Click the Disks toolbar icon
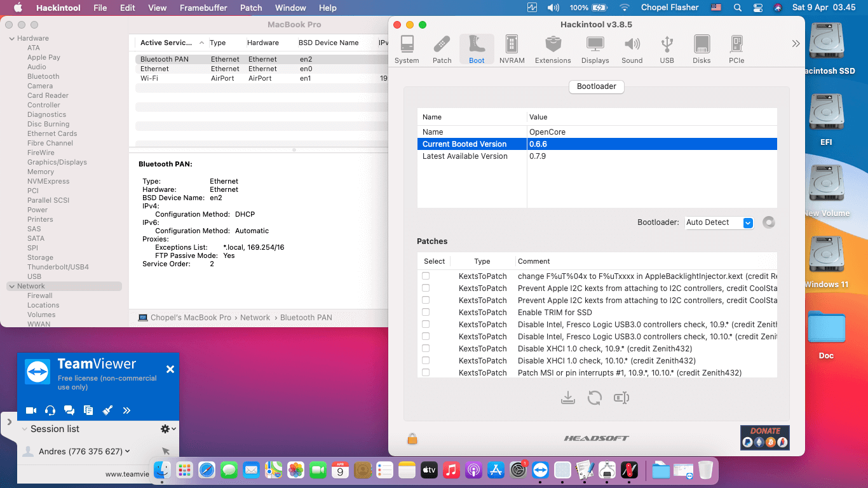This screenshot has height=488, width=868. pos(702,50)
